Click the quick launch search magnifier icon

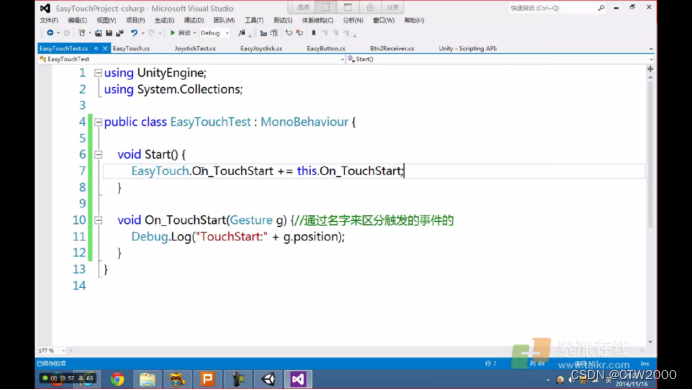[x=601, y=8]
